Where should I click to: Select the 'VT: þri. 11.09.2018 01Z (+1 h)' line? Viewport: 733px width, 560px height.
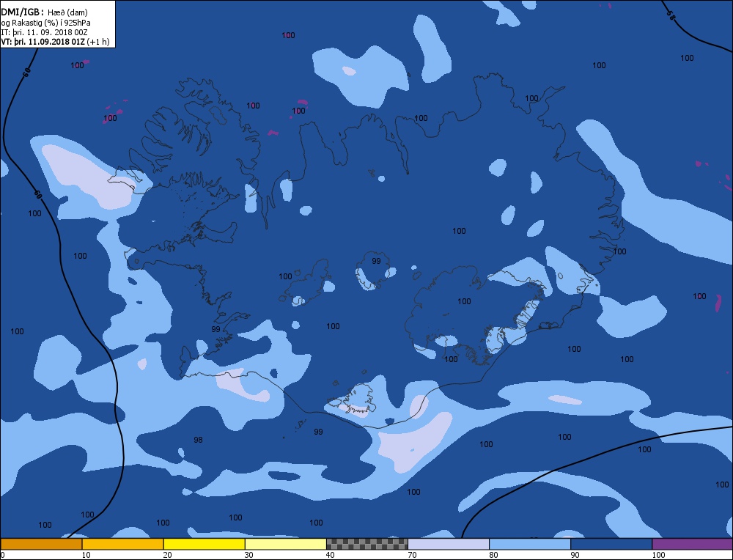(x=55, y=42)
